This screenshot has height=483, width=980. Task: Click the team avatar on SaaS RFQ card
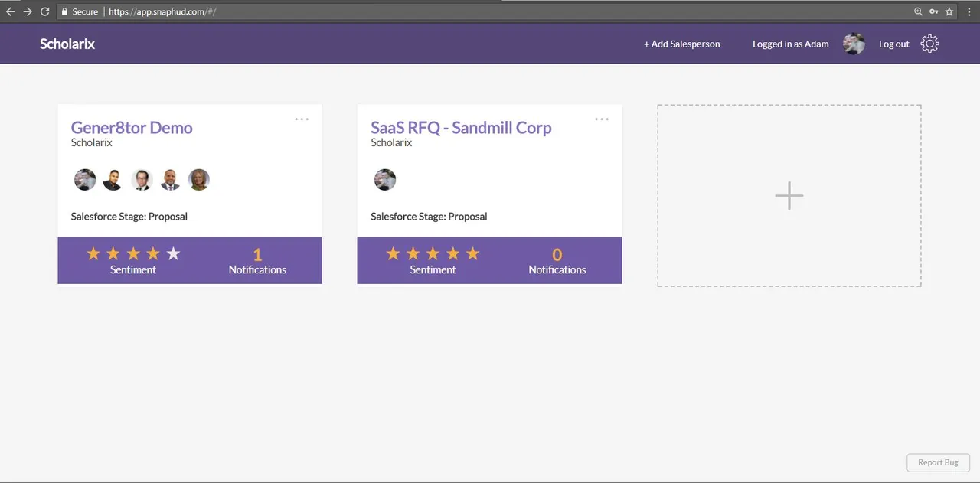[385, 180]
